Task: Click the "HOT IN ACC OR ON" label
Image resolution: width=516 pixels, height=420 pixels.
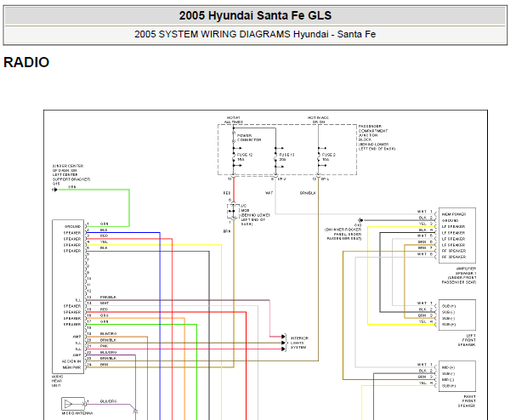Action: click(318, 120)
